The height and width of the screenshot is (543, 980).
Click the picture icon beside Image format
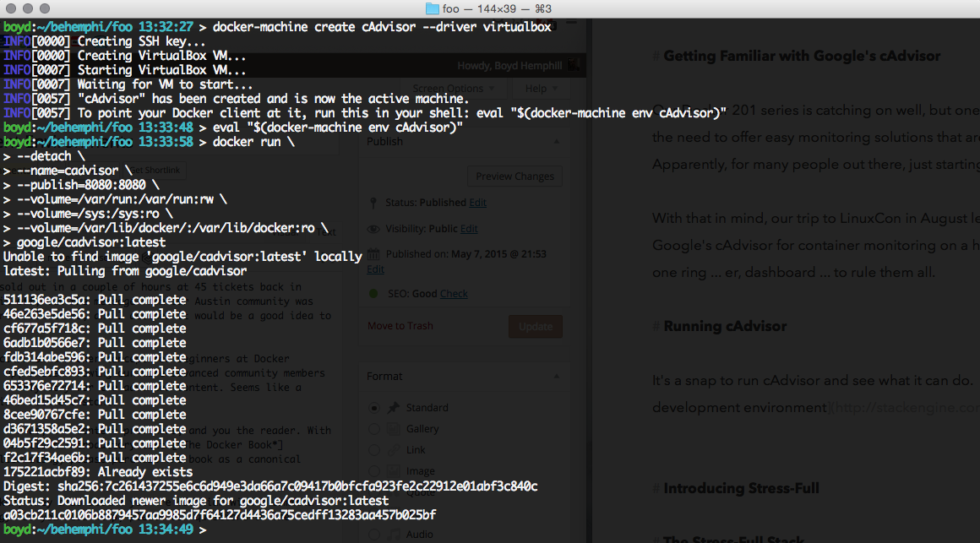pos(393,471)
